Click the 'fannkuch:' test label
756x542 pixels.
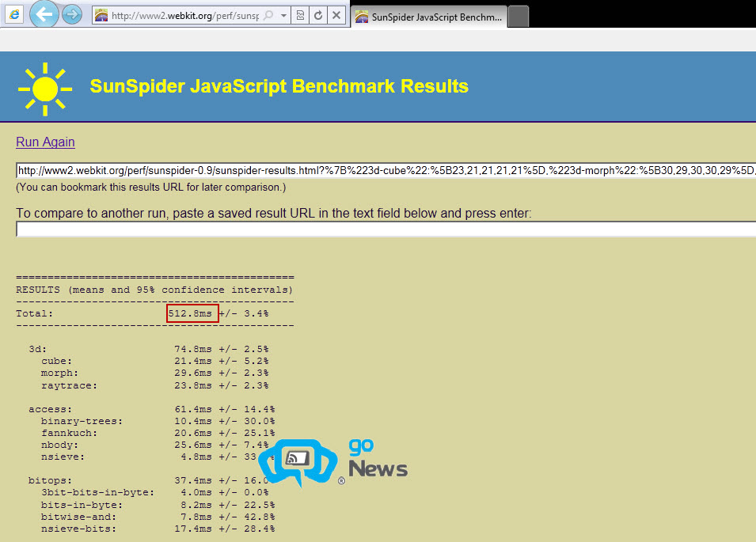pyautogui.click(x=69, y=433)
